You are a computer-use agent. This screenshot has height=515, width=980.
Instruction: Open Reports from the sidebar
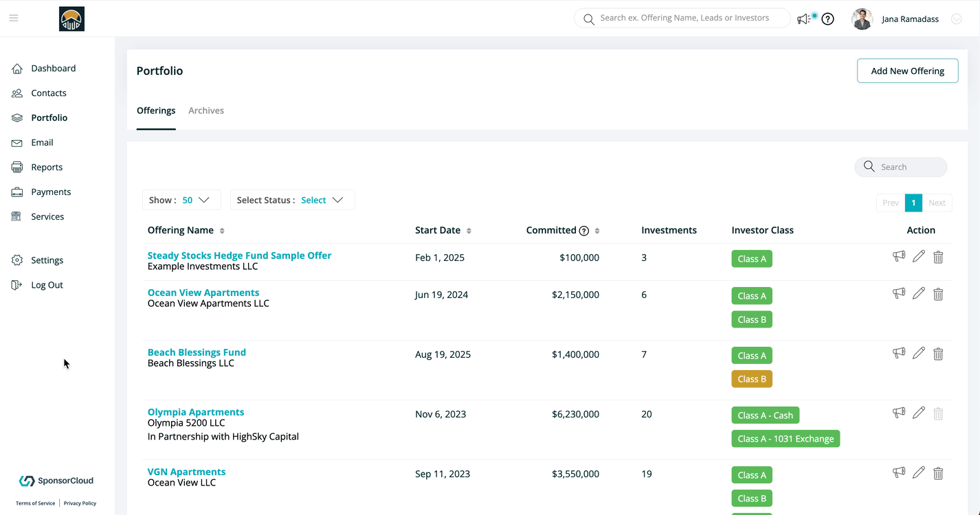47,167
